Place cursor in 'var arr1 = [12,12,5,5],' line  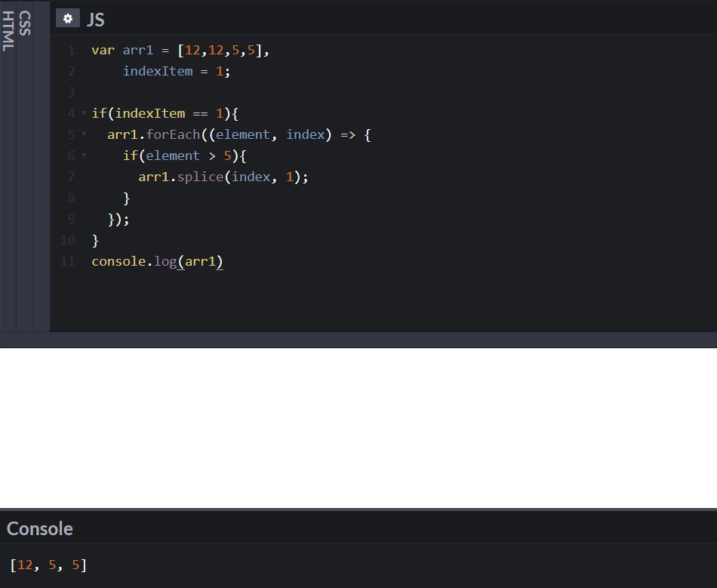(180, 50)
